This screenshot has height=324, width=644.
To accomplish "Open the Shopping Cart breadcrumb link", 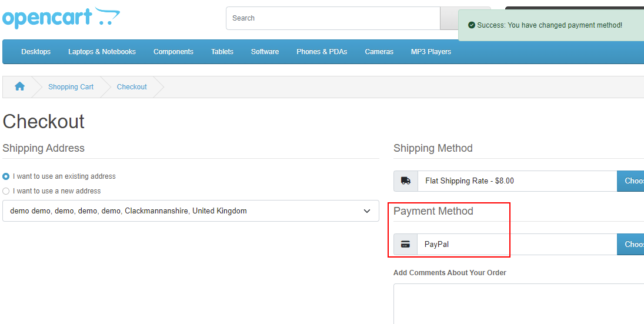I will [71, 87].
